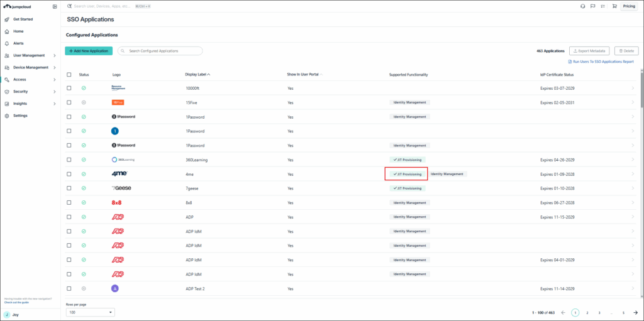This screenshot has width=644, height=321.
Task: Check the 15Five row checkbox
Action: (x=69, y=102)
